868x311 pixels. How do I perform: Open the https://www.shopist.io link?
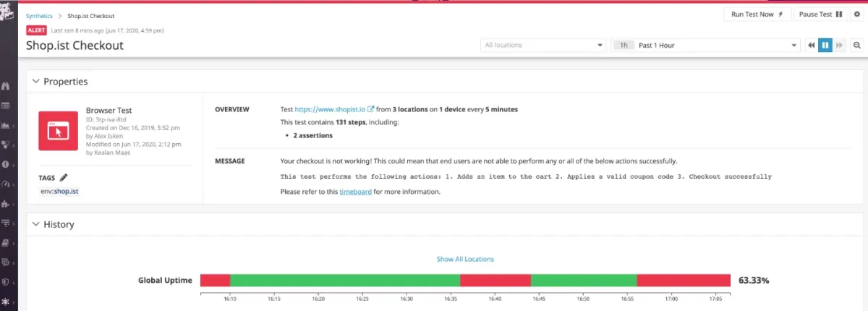pyautogui.click(x=330, y=109)
